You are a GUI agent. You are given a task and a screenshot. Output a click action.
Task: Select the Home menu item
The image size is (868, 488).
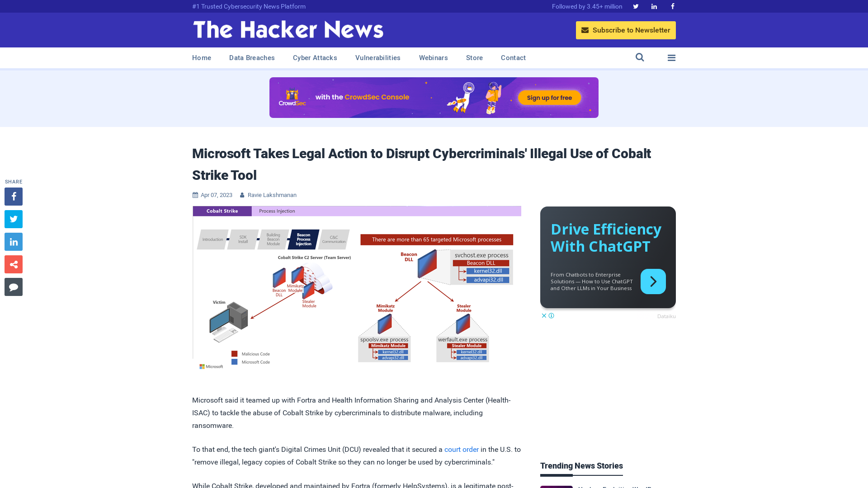[x=202, y=57]
